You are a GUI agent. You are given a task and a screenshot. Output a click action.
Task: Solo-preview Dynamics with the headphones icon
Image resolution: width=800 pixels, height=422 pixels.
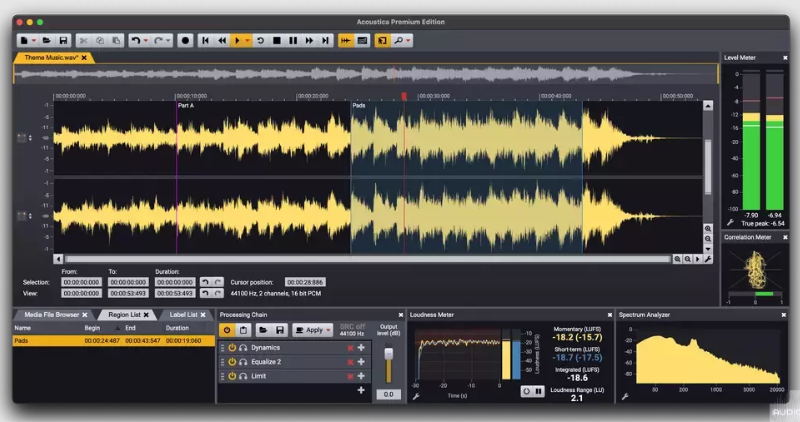tap(243, 347)
